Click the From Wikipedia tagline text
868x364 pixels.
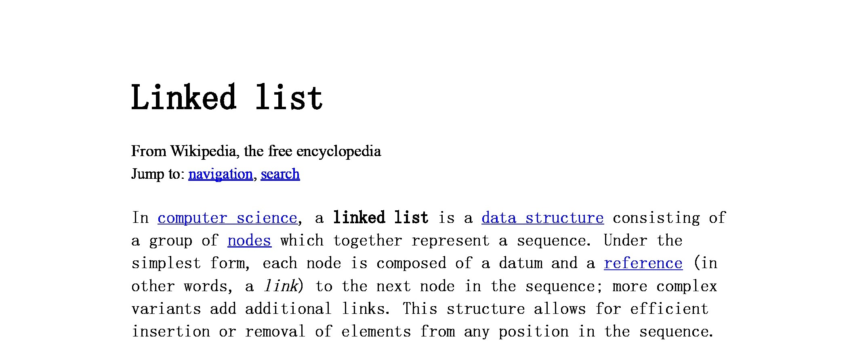256,151
